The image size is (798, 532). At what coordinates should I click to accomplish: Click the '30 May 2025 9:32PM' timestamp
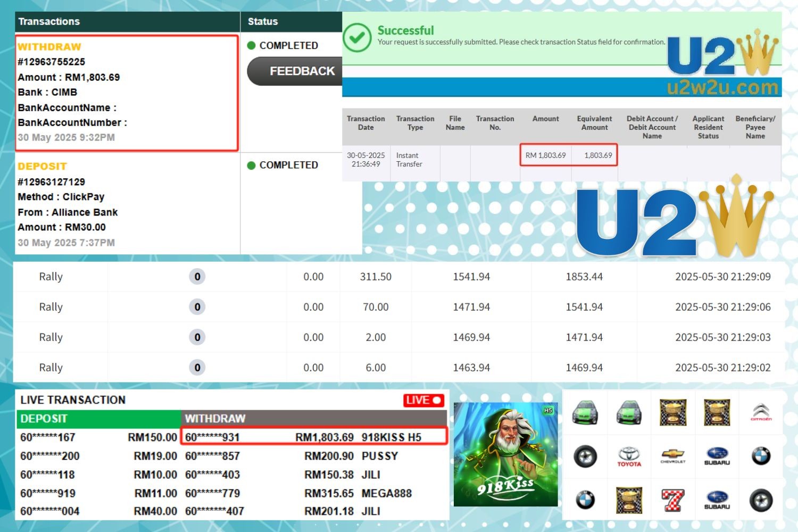click(66, 137)
